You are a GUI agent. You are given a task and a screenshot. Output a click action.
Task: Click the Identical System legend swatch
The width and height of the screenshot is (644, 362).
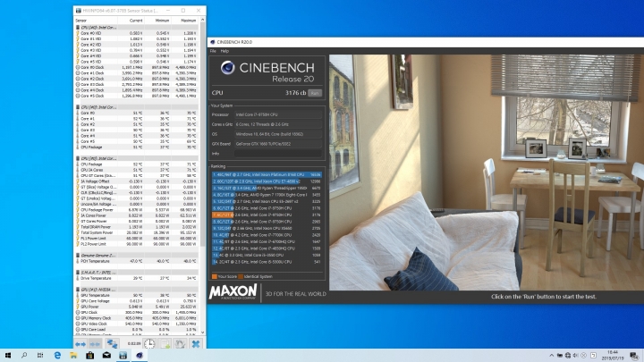pos(241,276)
